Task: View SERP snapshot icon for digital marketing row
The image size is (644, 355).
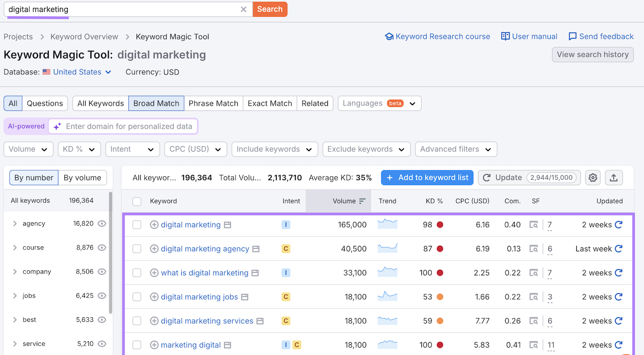Action: (x=534, y=225)
